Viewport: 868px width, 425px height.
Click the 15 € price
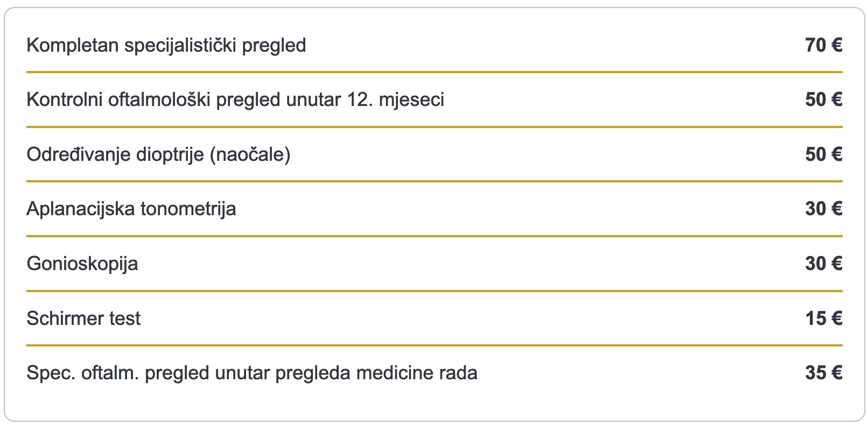point(823,318)
